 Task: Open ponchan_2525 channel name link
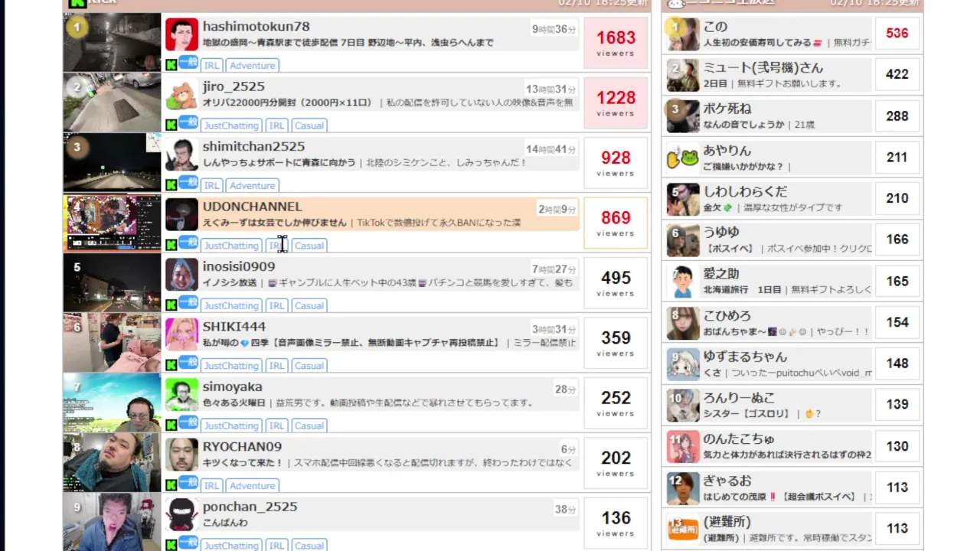click(x=250, y=507)
